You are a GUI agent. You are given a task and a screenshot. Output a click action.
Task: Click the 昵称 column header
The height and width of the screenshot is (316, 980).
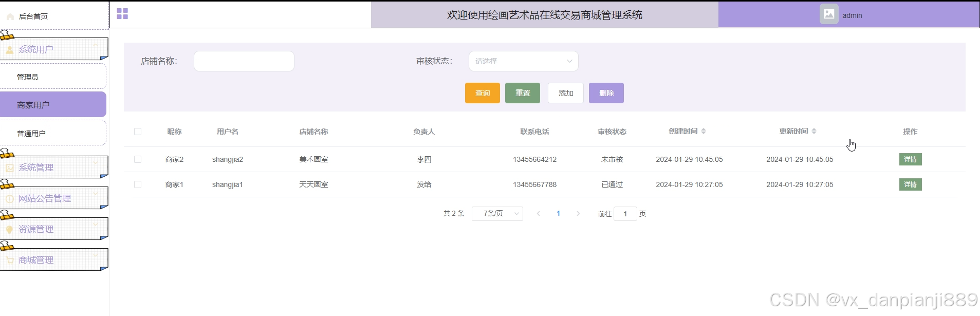174,132
